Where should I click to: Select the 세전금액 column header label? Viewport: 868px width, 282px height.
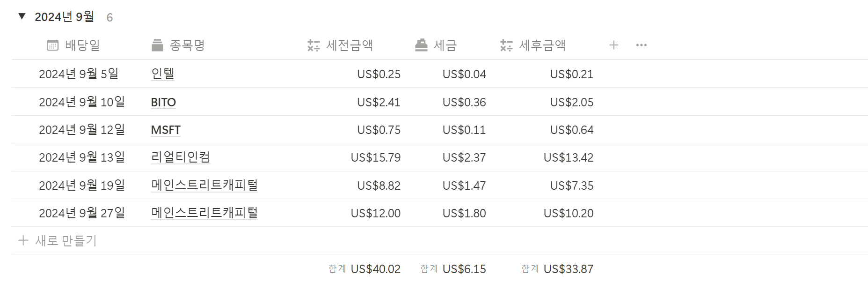[x=350, y=45]
